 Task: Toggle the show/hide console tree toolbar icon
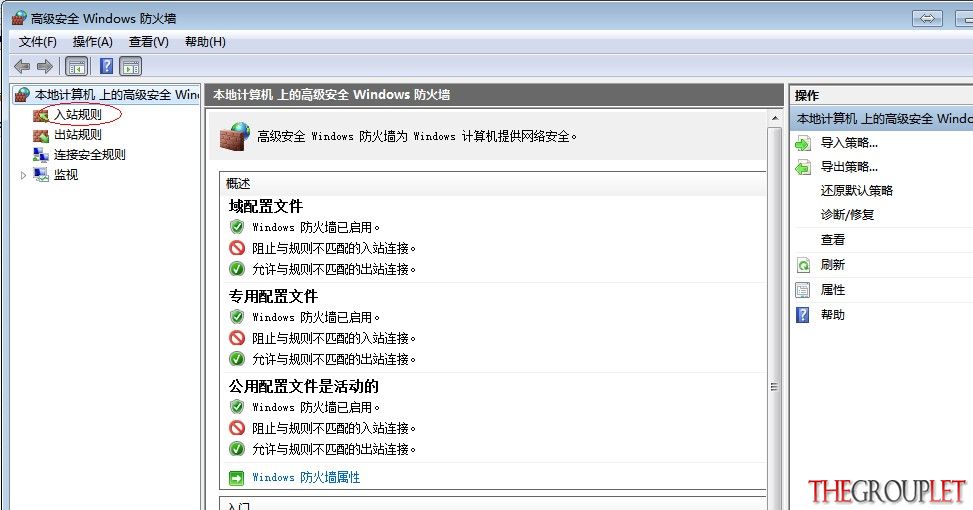pyautogui.click(x=77, y=66)
